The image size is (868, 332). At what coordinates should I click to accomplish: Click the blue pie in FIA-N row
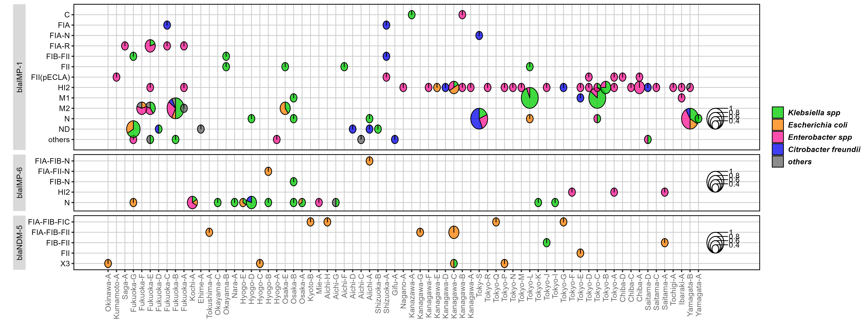click(x=479, y=35)
